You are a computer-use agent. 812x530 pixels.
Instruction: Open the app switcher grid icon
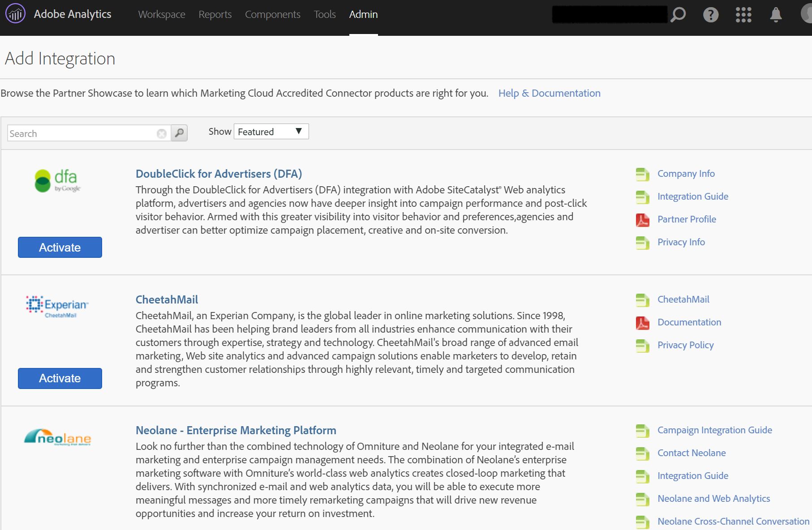pyautogui.click(x=743, y=15)
